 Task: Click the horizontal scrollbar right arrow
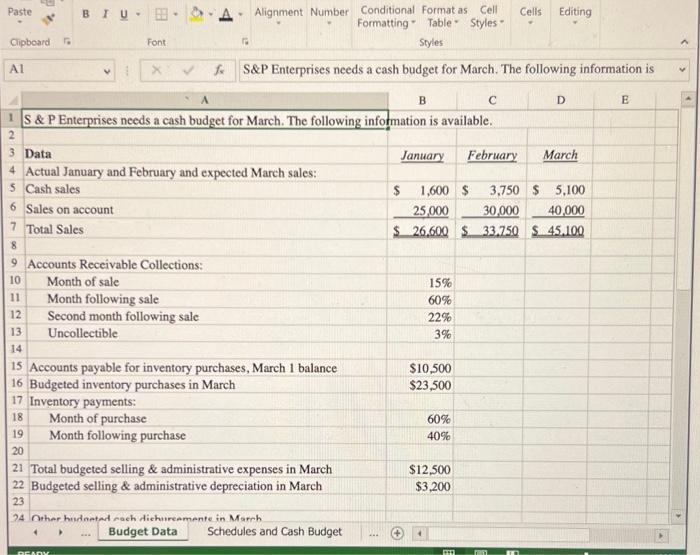coord(662,534)
